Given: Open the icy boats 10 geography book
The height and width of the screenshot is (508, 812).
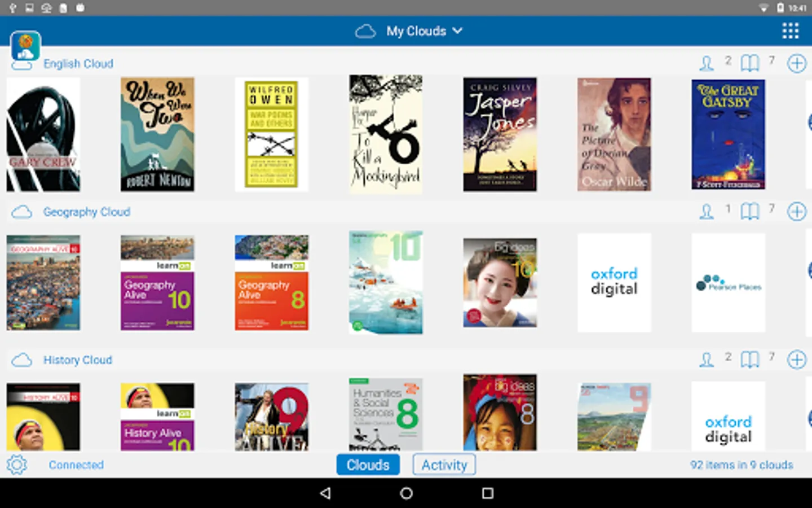Looking at the screenshot, I should pos(386,282).
